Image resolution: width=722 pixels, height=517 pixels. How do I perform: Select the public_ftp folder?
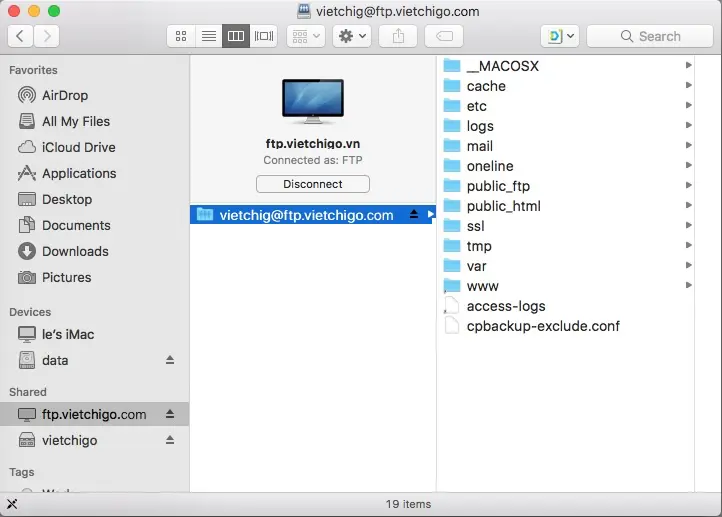[x=565, y=186]
